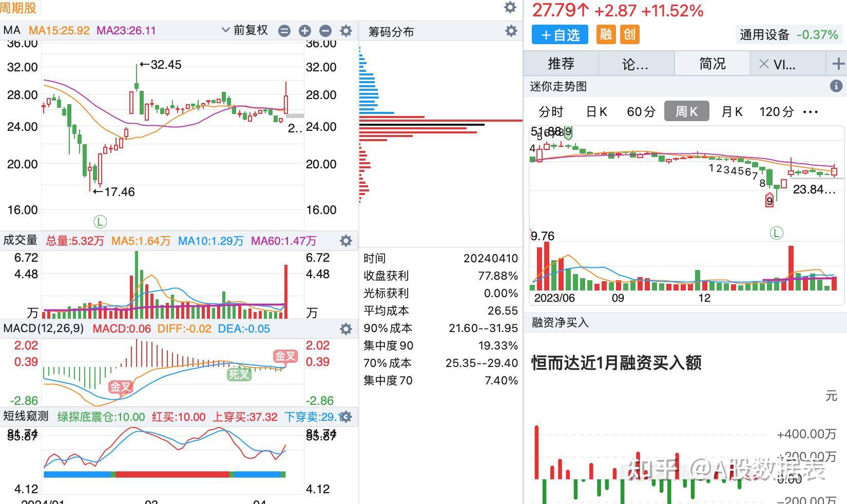The image size is (847, 504).
Task: Click the MA5:1.64万 volume value
Action: [141, 241]
